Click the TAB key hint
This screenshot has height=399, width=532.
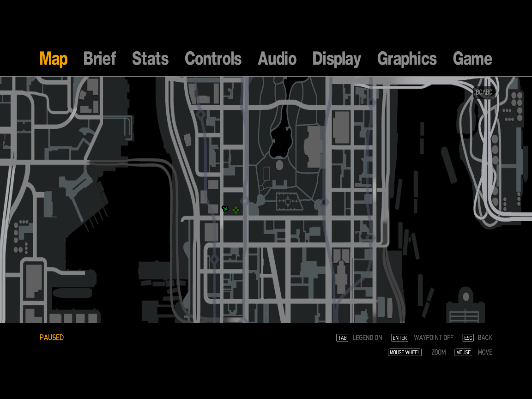342,338
